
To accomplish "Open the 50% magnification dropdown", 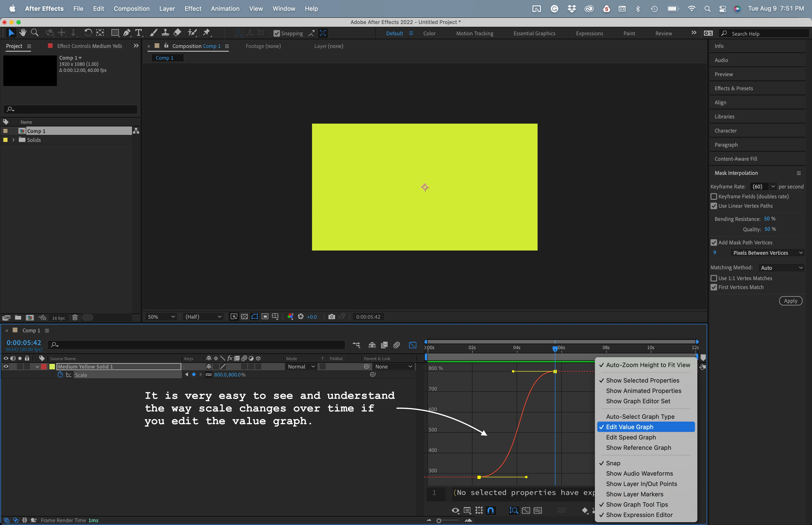I will pyautogui.click(x=161, y=317).
